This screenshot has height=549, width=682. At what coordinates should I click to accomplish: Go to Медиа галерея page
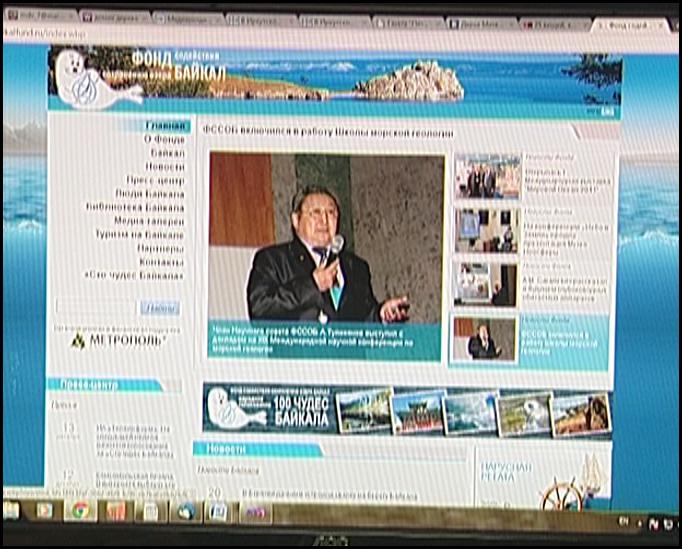tap(149, 221)
